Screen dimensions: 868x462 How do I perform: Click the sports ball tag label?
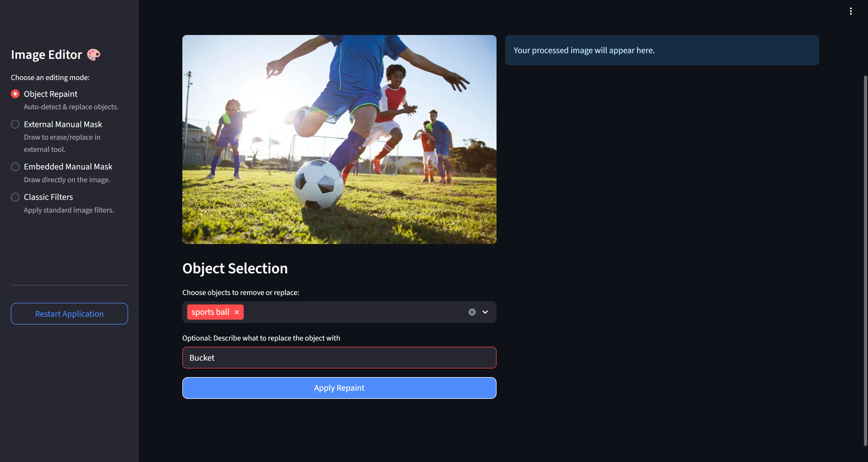[x=210, y=312]
